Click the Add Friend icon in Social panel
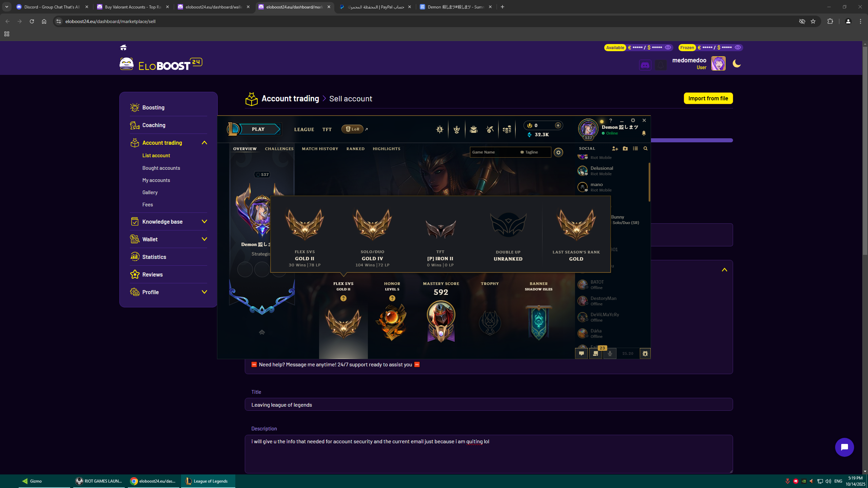 click(615, 148)
